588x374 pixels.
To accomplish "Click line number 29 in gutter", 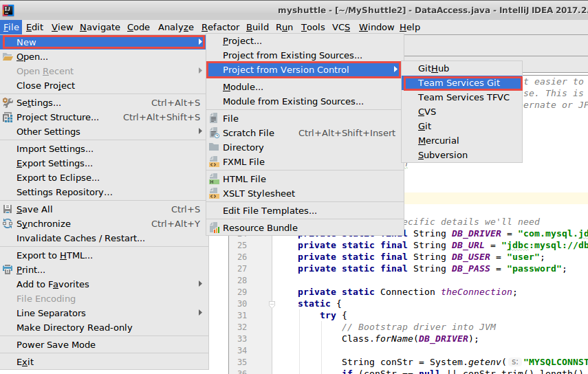I will (x=242, y=292).
